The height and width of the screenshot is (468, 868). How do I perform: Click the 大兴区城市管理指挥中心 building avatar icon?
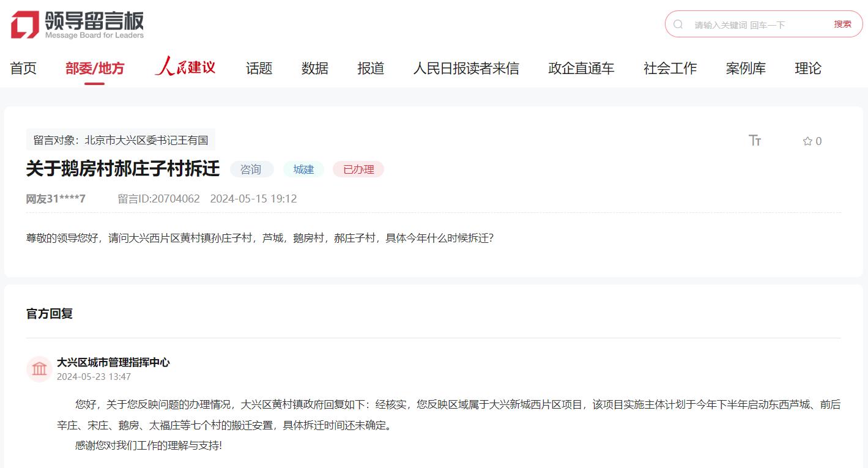[39, 369]
